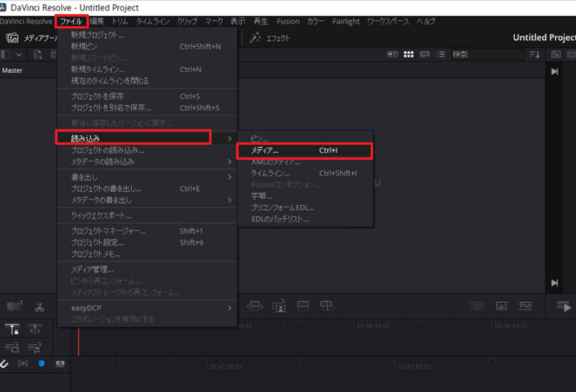The image size is (576, 392).
Task: Open the メディアプール media pool icon
Action: tap(12, 38)
